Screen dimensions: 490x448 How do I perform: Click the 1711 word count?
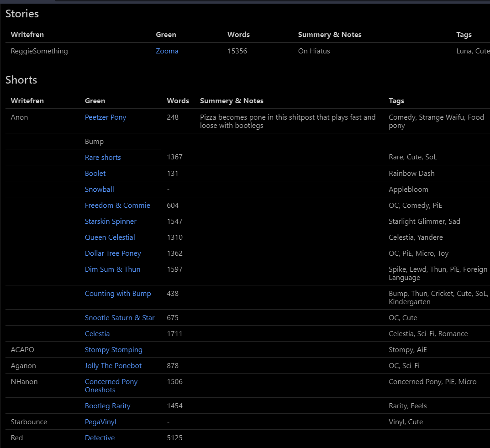tap(175, 333)
